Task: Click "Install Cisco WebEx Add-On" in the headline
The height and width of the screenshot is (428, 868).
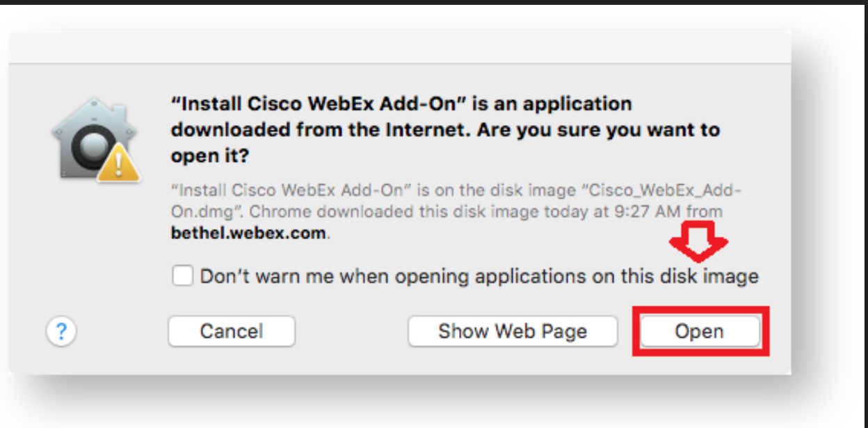Action: click(321, 104)
